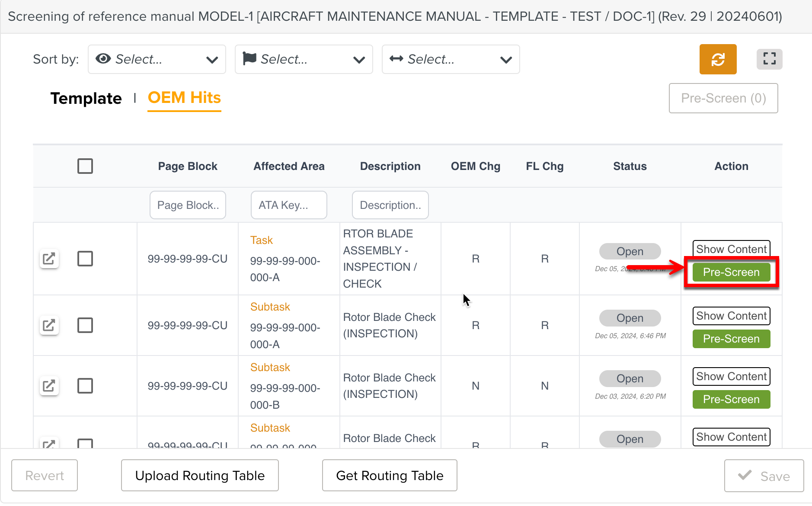Click the Page Block filter field
Image resolution: width=812 pixels, height=506 pixels.
click(188, 205)
